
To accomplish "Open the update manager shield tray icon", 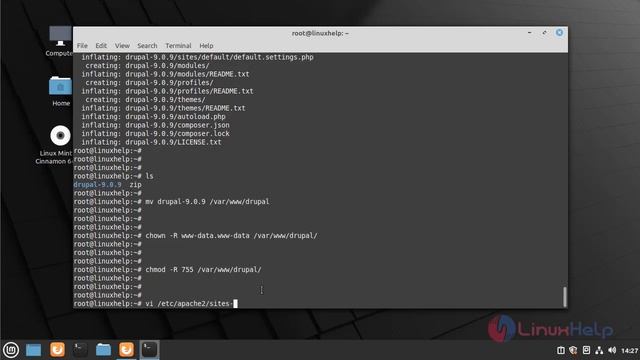I will click(x=573, y=350).
